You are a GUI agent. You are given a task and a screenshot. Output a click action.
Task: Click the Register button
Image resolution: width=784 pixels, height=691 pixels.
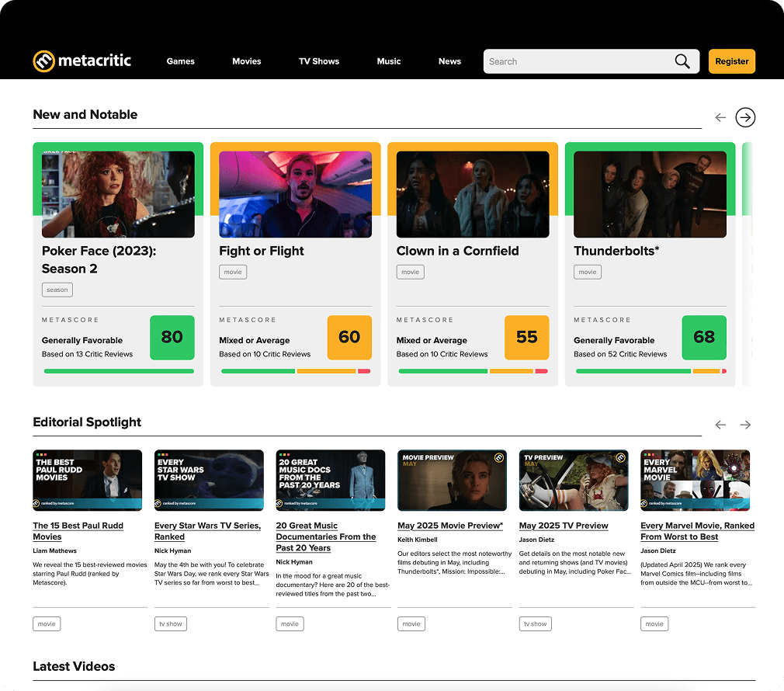click(731, 61)
